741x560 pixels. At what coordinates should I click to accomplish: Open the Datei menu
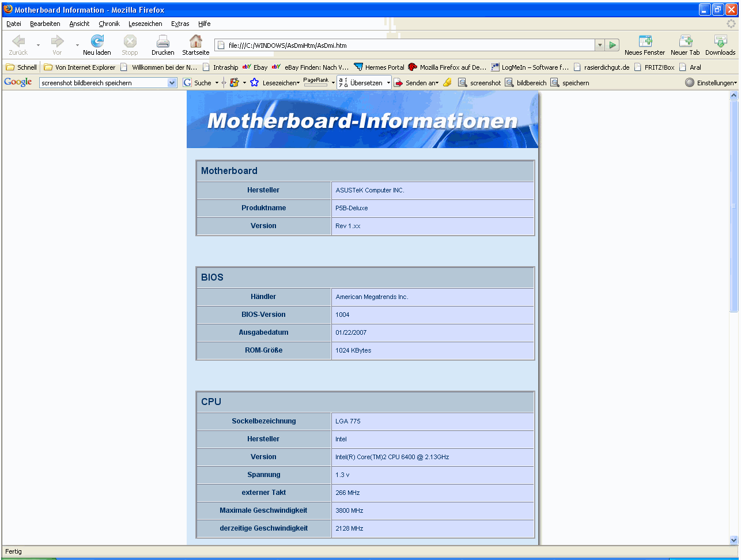click(x=14, y=24)
